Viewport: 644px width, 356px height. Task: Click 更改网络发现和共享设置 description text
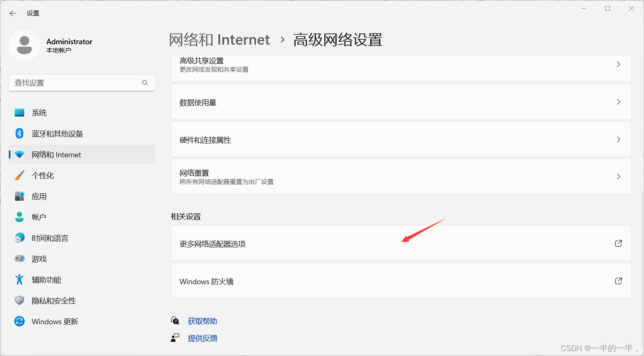[x=214, y=70]
